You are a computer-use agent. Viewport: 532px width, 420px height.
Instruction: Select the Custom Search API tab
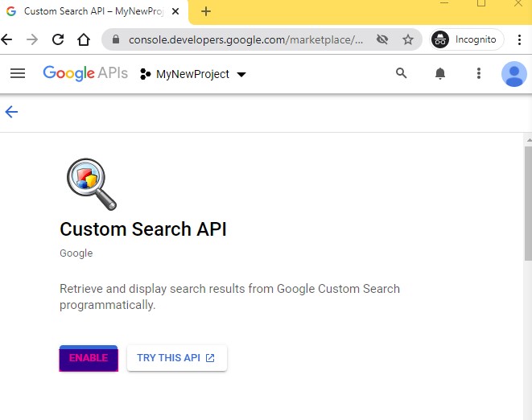[x=93, y=11]
